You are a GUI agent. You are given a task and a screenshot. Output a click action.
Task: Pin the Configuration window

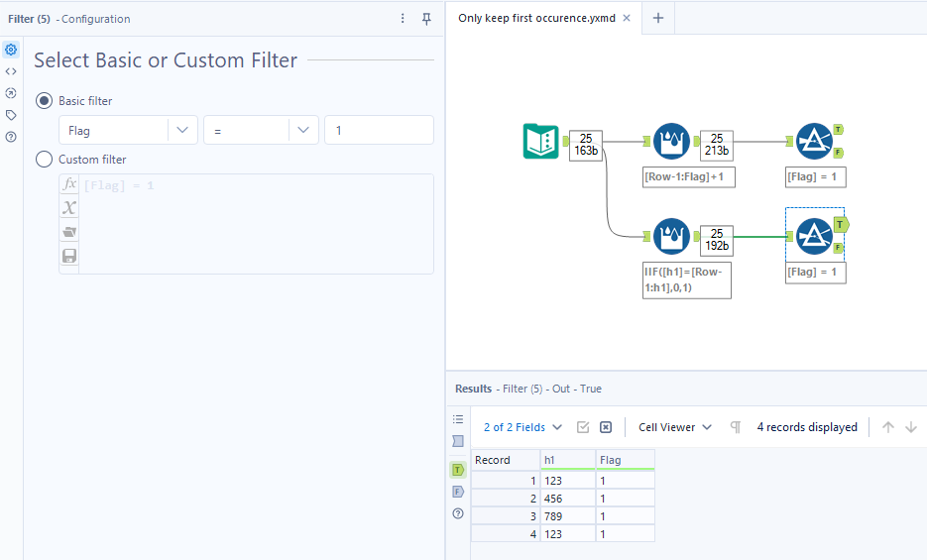pyautogui.click(x=426, y=19)
